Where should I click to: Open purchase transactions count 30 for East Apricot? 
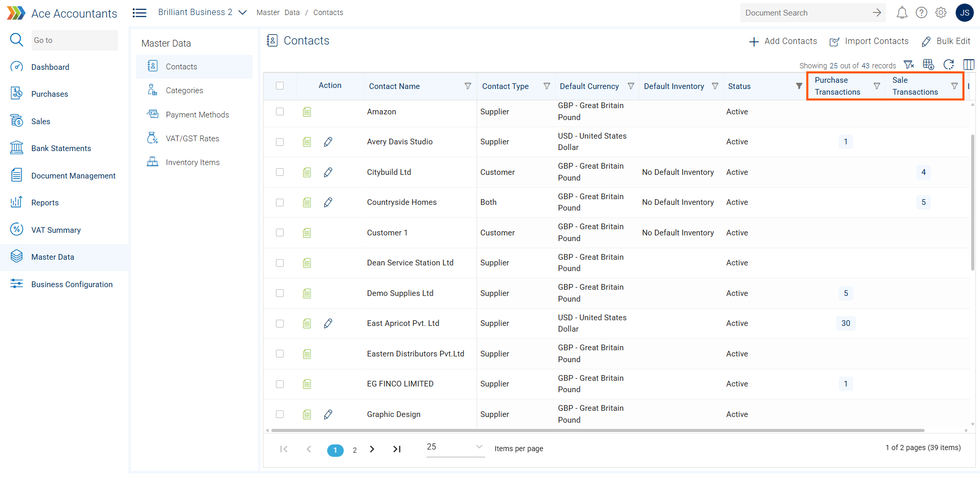pos(846,323)
